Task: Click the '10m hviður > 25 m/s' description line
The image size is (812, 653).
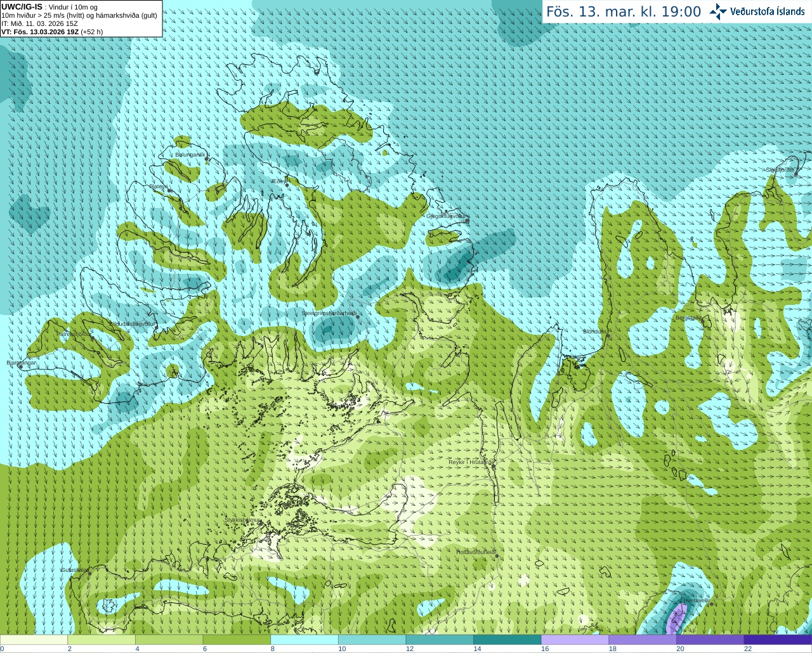Action: [x=79, y=15]
